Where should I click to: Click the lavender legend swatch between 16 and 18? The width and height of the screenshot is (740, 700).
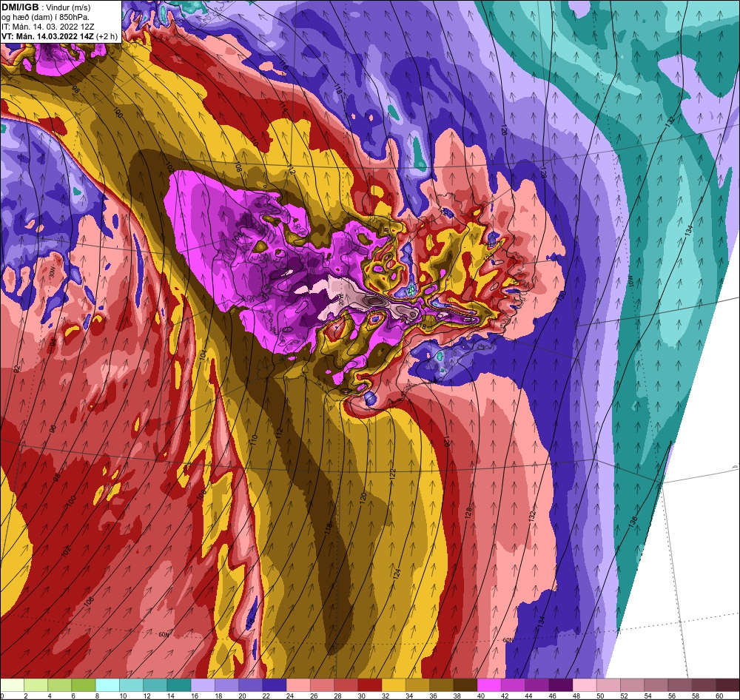click(203, 685)
